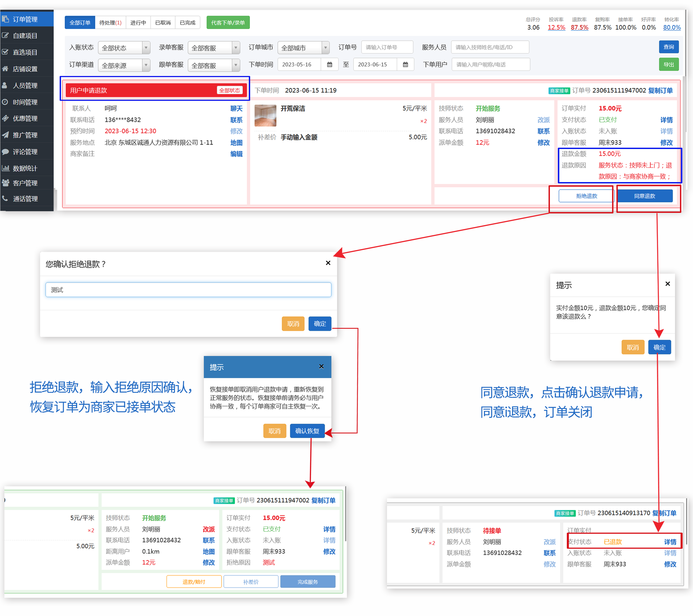This screenshot has width=693, height=616.
Task: Close the 您确认拒绝退款 dialog
Action: (328, 263)
